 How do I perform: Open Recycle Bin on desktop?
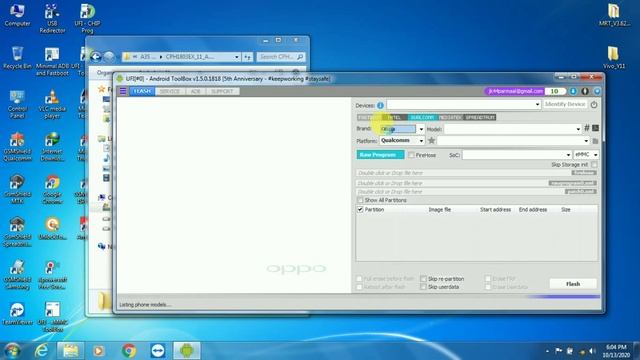coord(17,58)
